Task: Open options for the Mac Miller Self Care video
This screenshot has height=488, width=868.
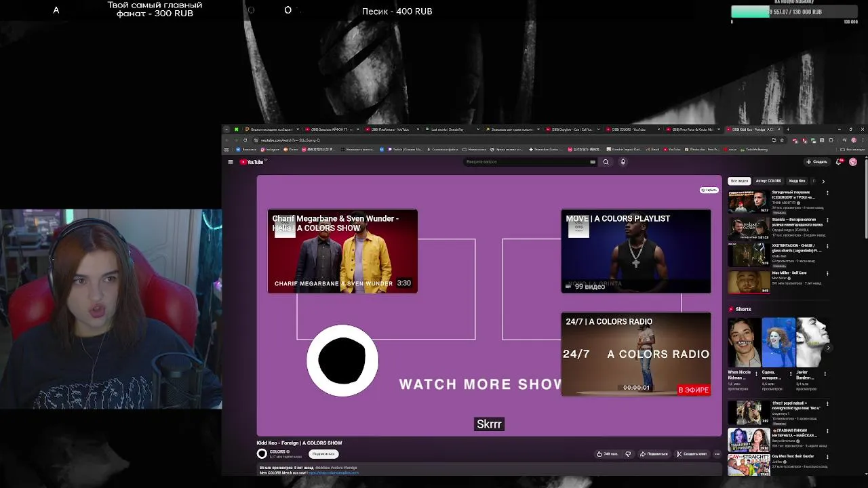Action: point(827,274)
